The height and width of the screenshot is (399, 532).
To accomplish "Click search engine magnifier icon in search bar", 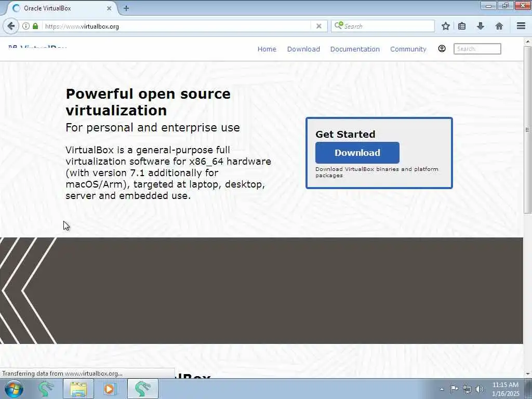I will pos(339,25).
